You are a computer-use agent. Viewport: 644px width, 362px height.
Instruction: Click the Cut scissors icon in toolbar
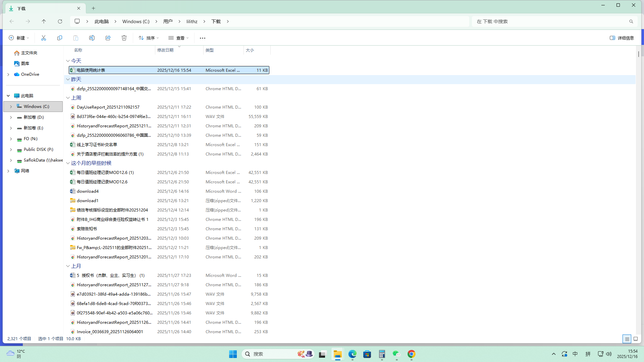pyautogui.click(x=44, y=38)
